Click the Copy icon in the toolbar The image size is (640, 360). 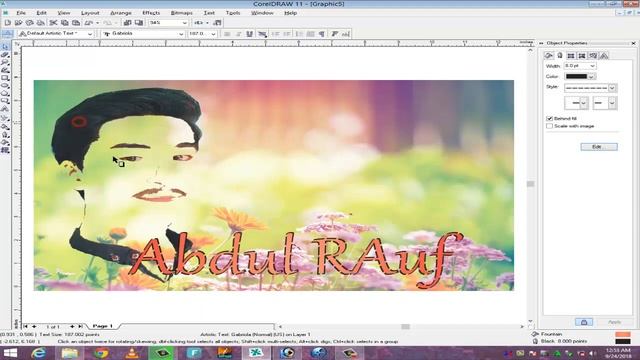64,23
